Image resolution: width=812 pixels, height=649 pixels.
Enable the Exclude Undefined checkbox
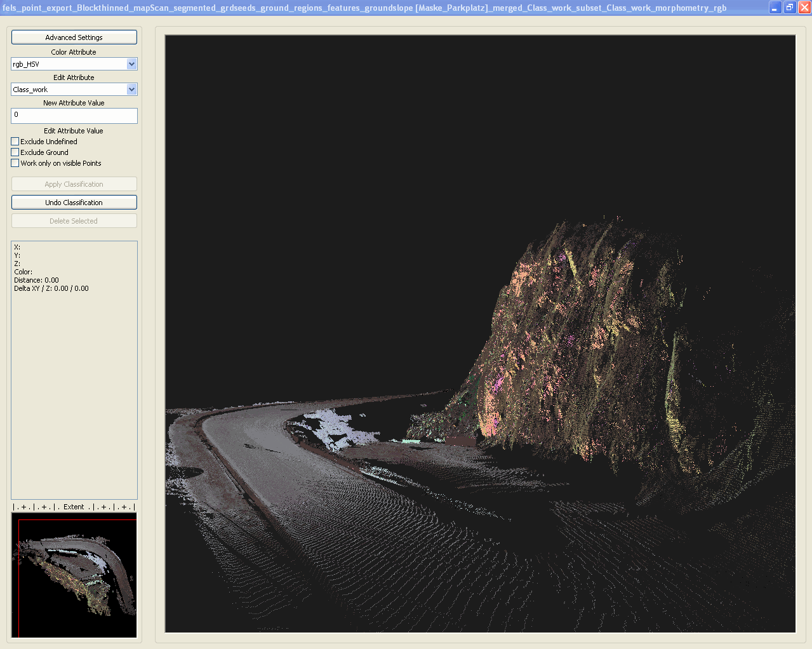click(15, 142)
